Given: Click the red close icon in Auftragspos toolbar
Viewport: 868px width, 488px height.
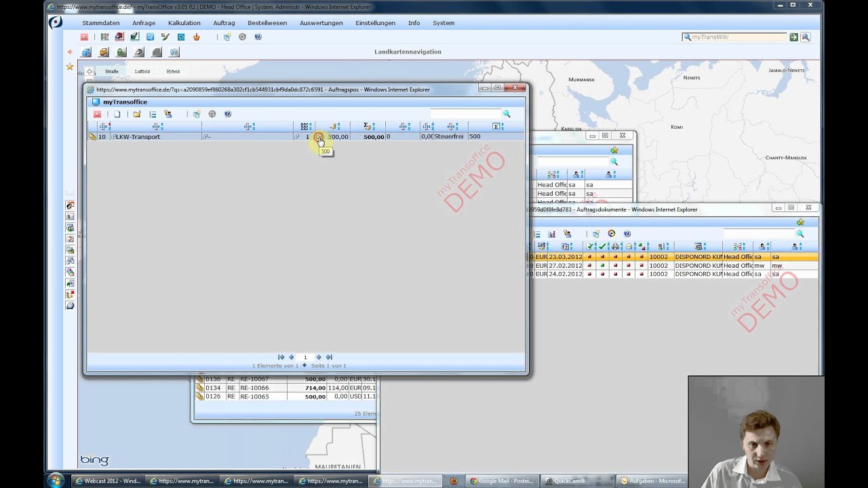Looking at the screenshot, I should tap(97, 114).
